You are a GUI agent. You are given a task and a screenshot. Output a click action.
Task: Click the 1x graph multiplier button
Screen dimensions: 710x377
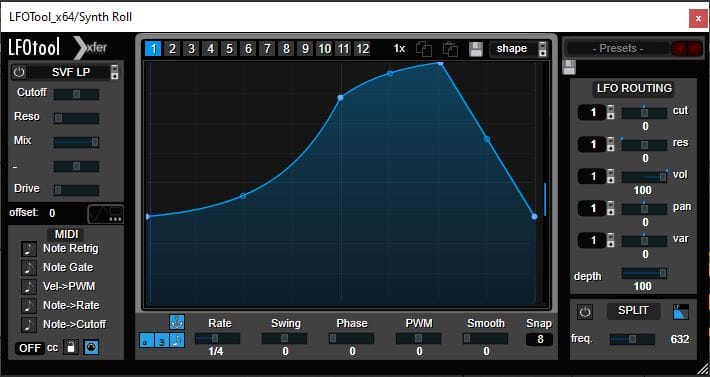coord(399,48)
